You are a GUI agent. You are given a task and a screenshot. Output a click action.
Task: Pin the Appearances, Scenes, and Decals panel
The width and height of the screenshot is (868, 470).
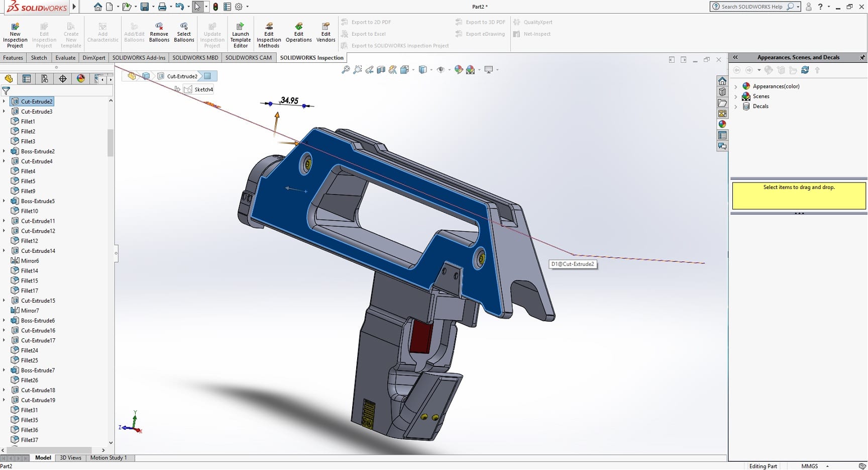(x=862, y=57)
